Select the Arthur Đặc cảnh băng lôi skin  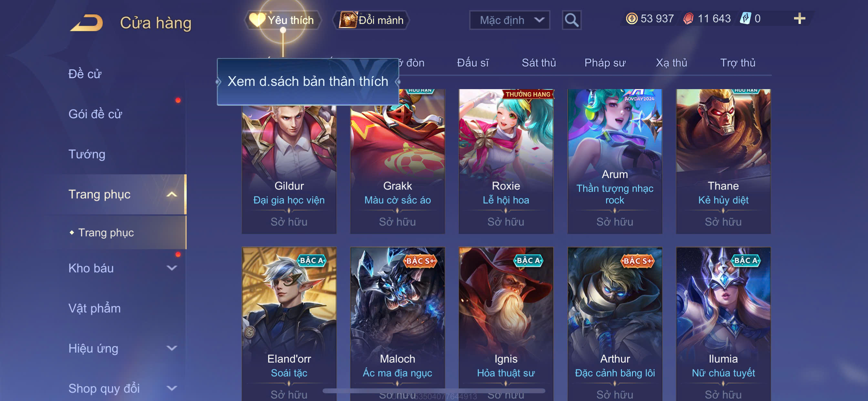coord(615,324)
